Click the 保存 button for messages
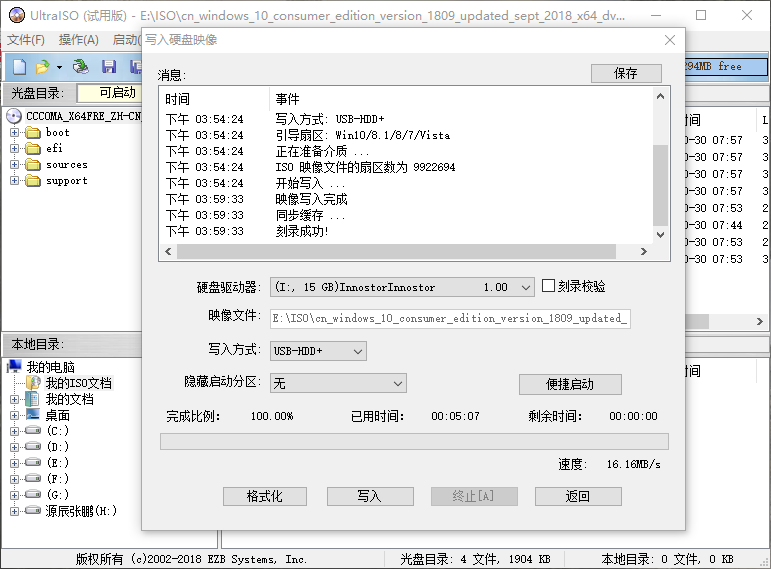This screenshot has width=771, height=569. (626, 73)
